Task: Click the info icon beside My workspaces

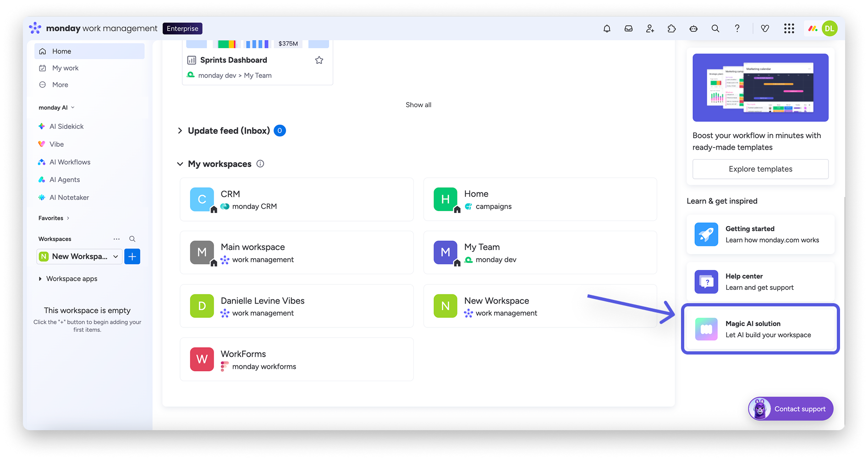Action: click(260, 164)
